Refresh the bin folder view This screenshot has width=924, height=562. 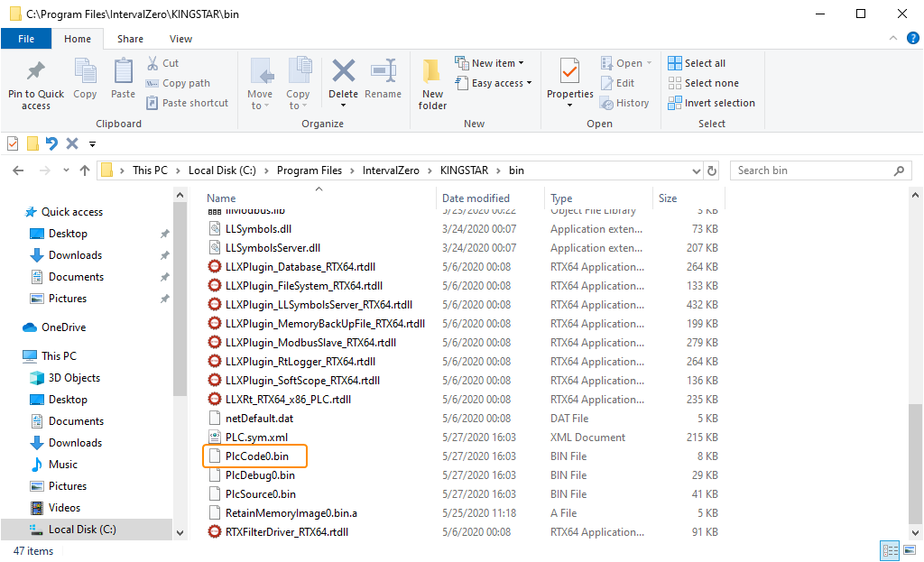click(x=713, y=170)
